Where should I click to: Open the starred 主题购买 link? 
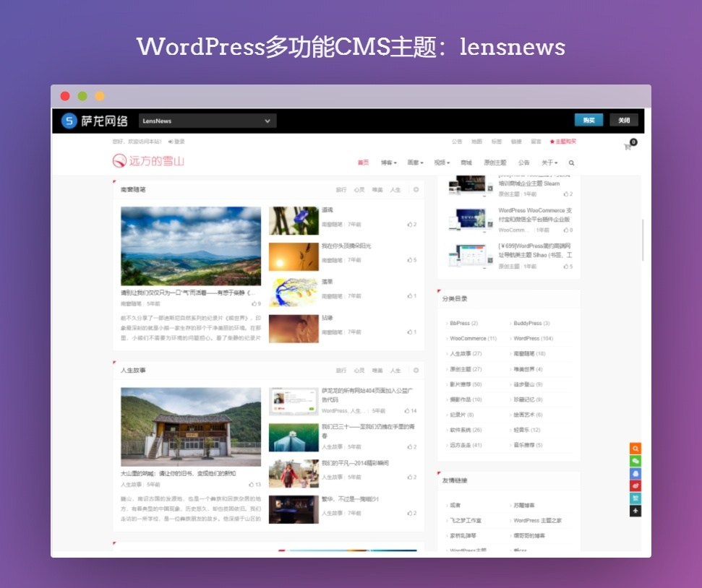point(562,142)
